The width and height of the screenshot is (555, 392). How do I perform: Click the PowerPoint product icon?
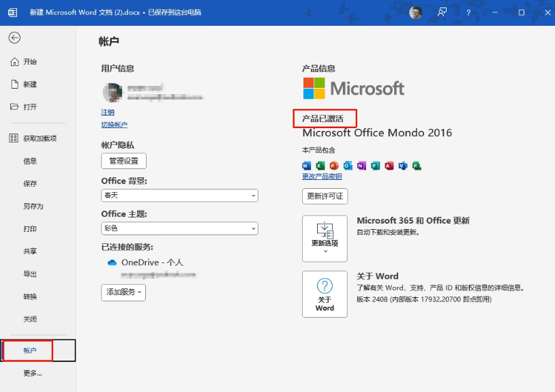[x=334, y=166]
